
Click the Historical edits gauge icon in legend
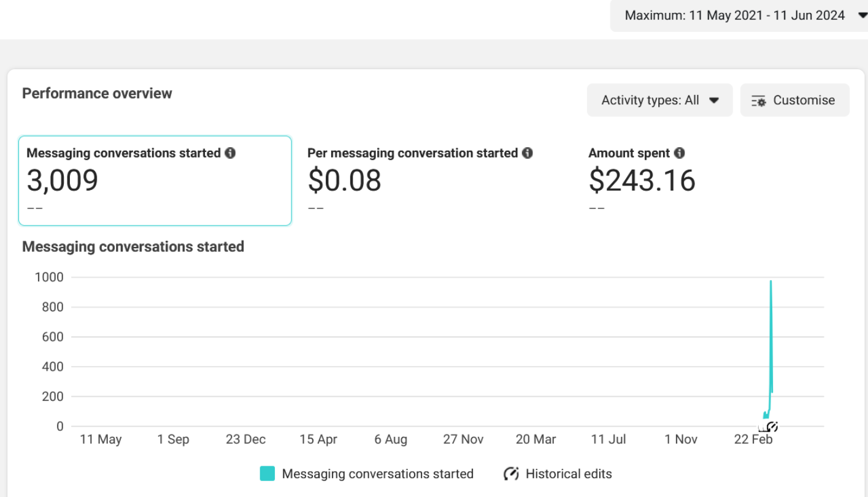(x=511, y=474)
